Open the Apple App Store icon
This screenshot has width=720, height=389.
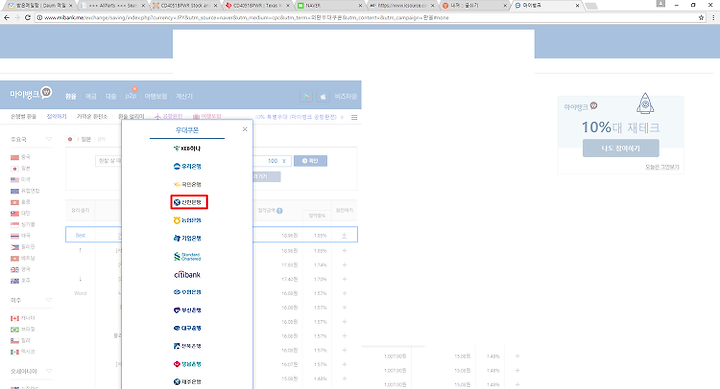click(x=323, y=96)
